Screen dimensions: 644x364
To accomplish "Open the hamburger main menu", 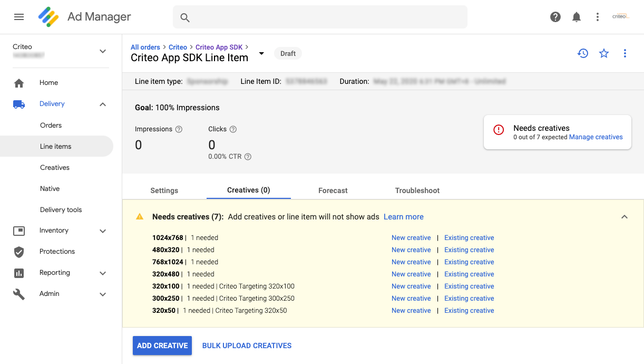I will tap(19, 17).
